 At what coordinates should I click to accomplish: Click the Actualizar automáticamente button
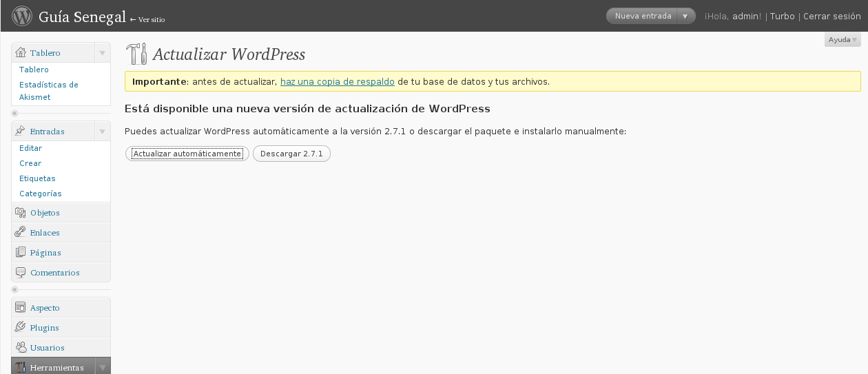pos(187,154)
